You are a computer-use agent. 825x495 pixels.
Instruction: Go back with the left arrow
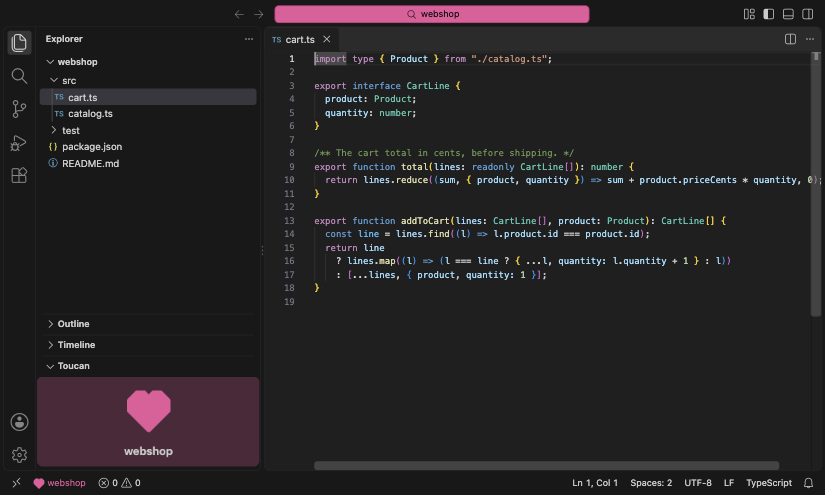pos(239,14)
